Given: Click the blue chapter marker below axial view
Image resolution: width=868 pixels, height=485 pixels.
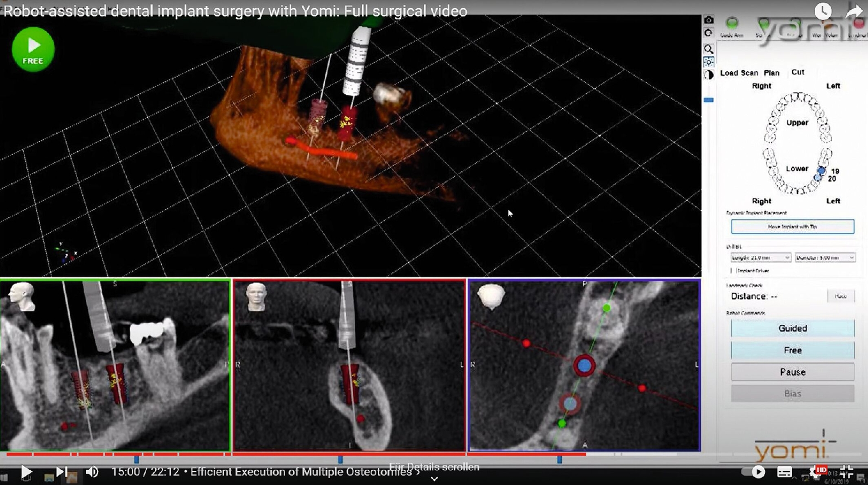Looking at the screenshot, I should [560, 459].
